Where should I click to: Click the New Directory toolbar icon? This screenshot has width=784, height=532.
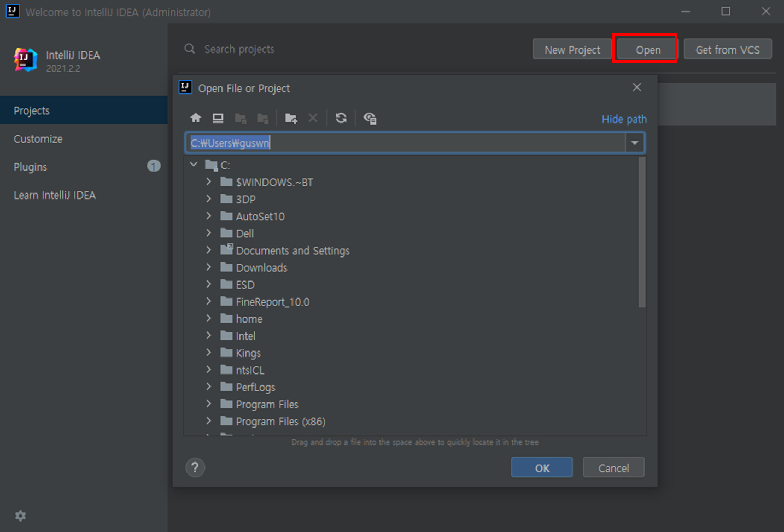[291, 118]
